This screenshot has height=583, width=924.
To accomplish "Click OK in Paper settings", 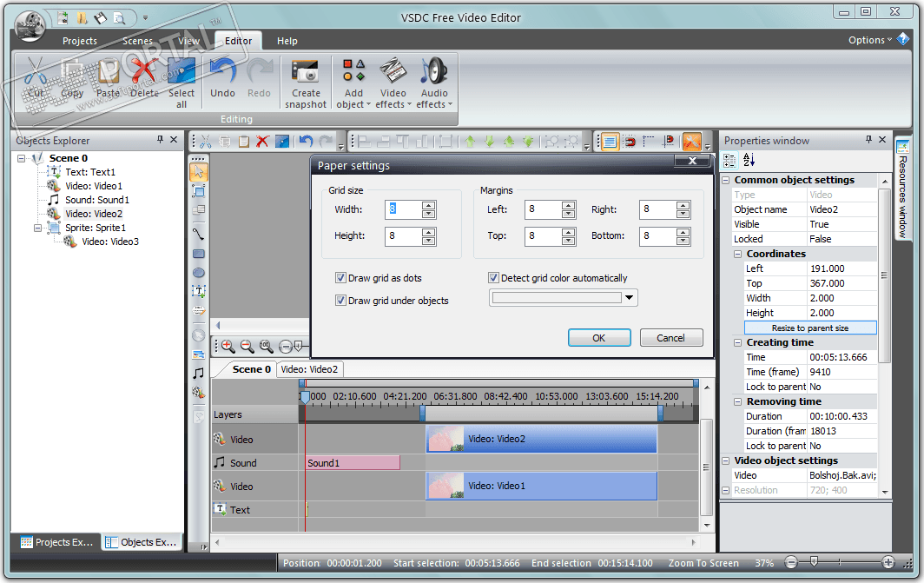I will point(598,338).
